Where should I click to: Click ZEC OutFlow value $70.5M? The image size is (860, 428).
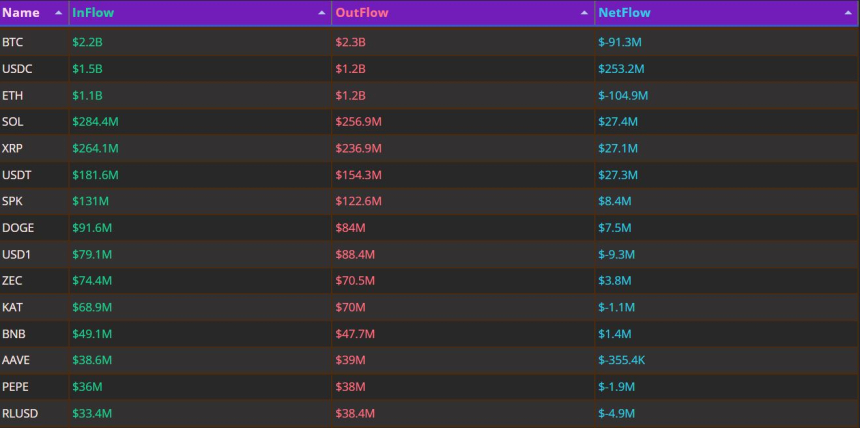coord(354,281)
